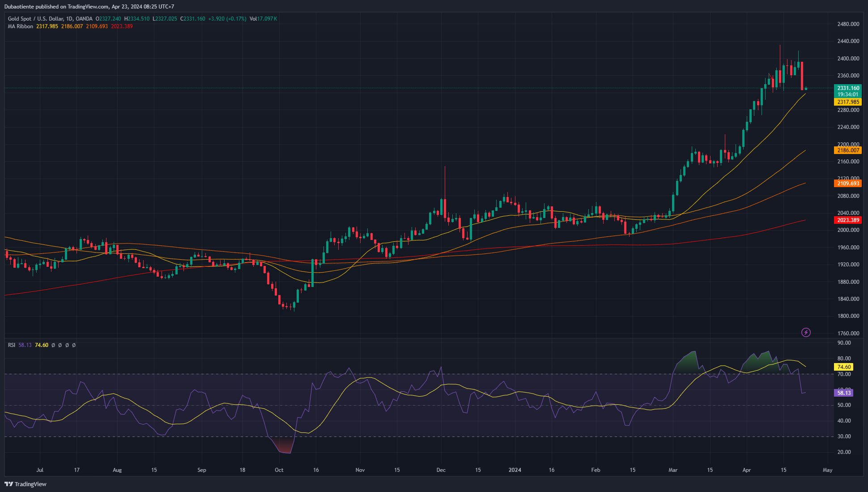
Task: Click the 2360.000 price axis label
Action: [848, 76]
